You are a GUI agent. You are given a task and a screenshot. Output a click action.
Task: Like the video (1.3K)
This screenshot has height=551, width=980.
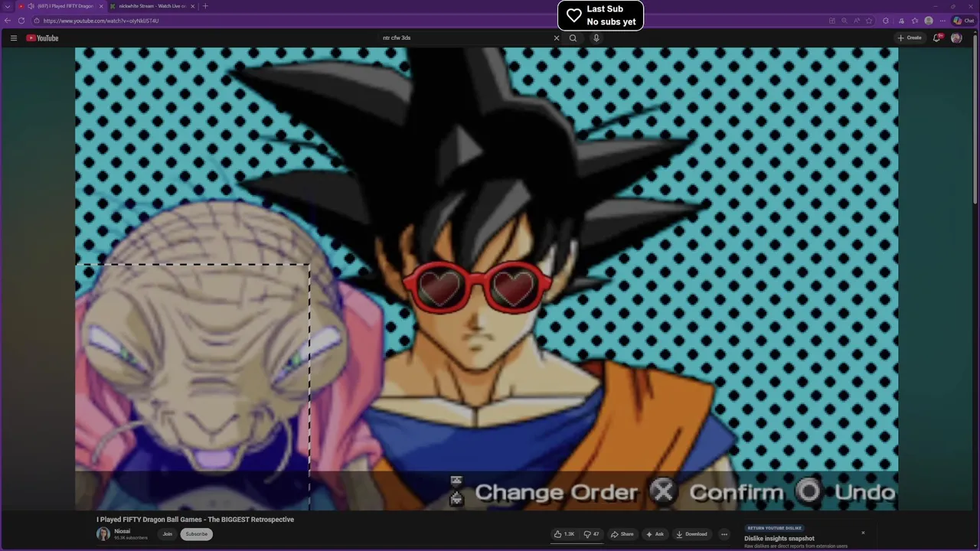click(x=564, y=534)
